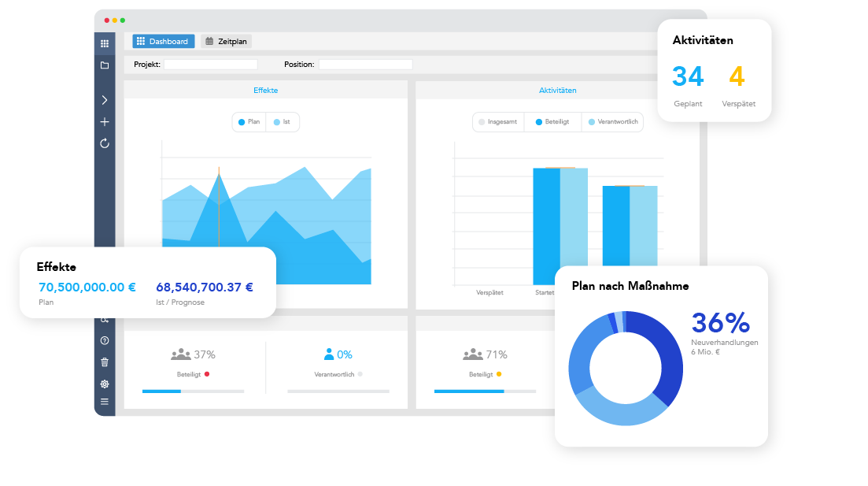
Task: Switch to the Dashboard tab
Action: 163,42
